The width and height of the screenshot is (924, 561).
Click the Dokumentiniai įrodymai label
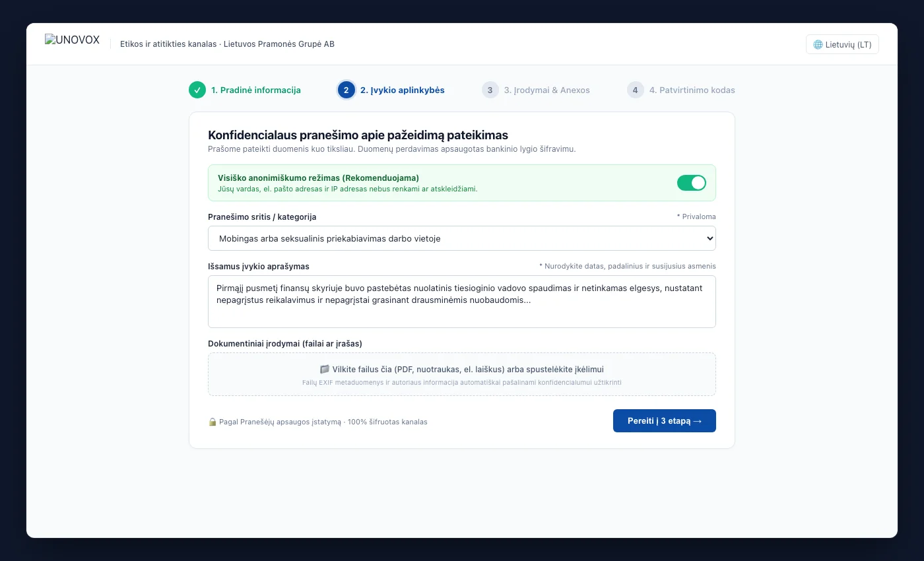(285, 344)
